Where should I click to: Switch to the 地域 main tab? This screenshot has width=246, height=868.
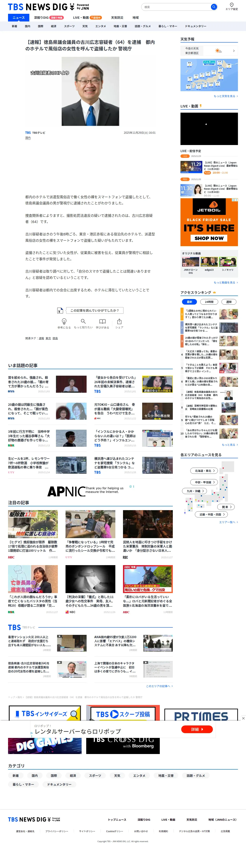tap(135, 17)
